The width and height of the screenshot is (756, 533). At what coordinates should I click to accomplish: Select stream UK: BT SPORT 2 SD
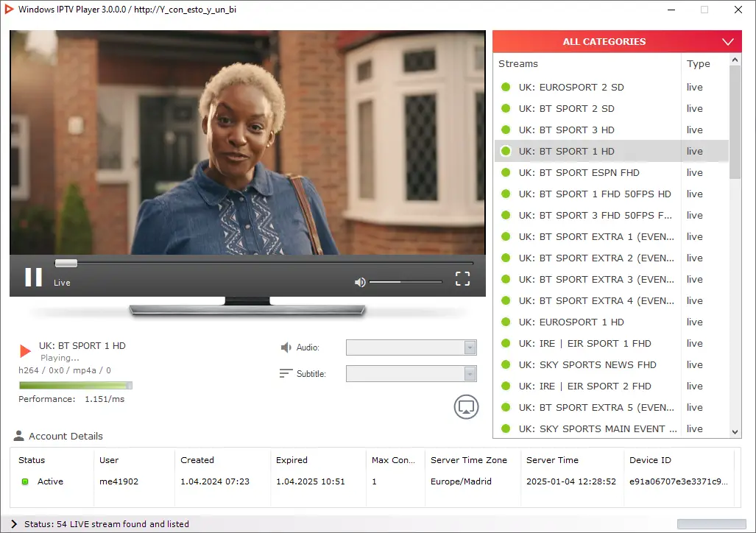tap(612, 108)
